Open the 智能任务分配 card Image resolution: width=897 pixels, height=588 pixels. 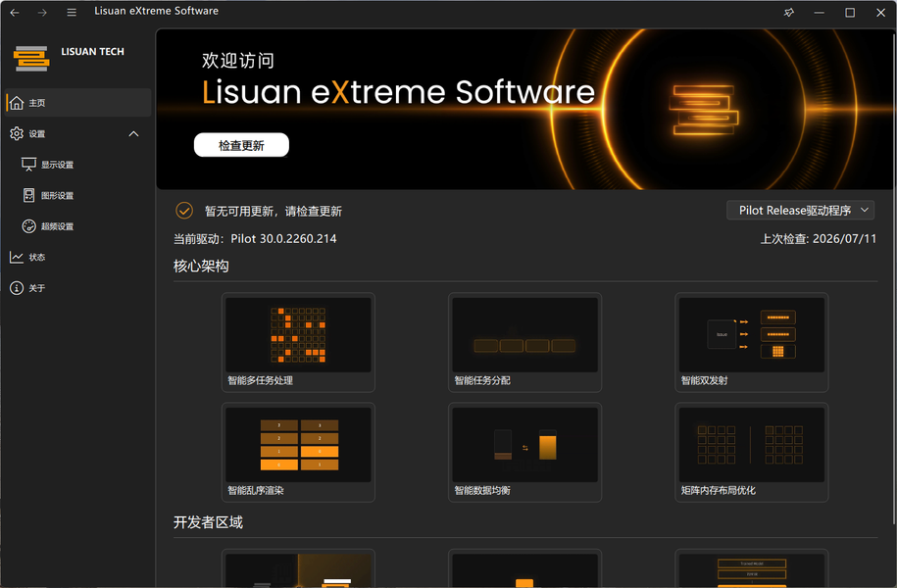point(524,342)
